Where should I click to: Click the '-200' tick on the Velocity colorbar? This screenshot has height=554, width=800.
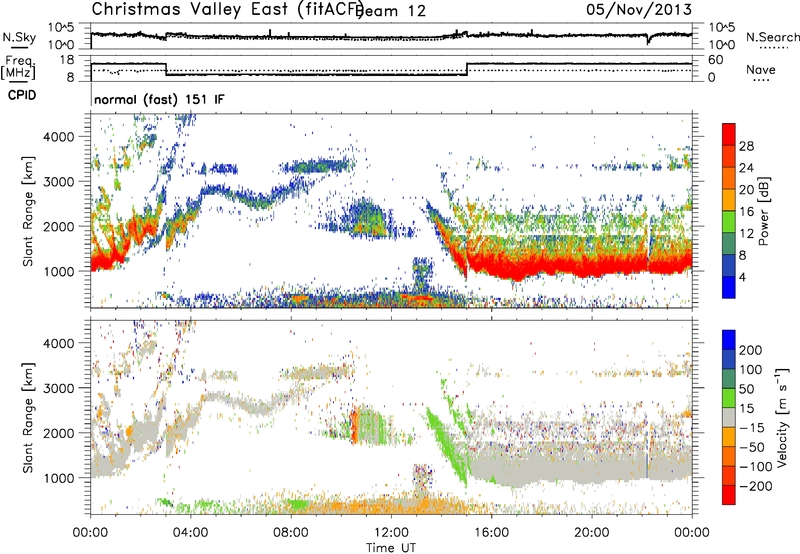click(756, 486)
